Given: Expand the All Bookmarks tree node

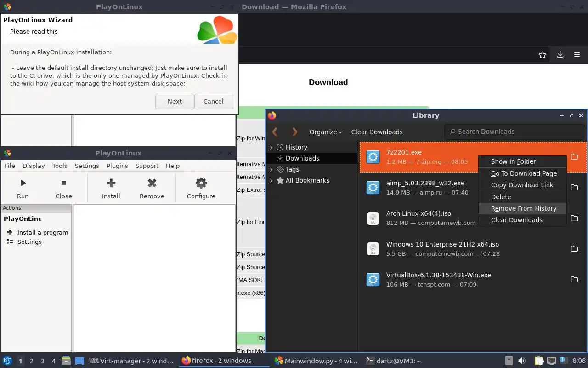Looking at the screenshot, I should [271, 180].
